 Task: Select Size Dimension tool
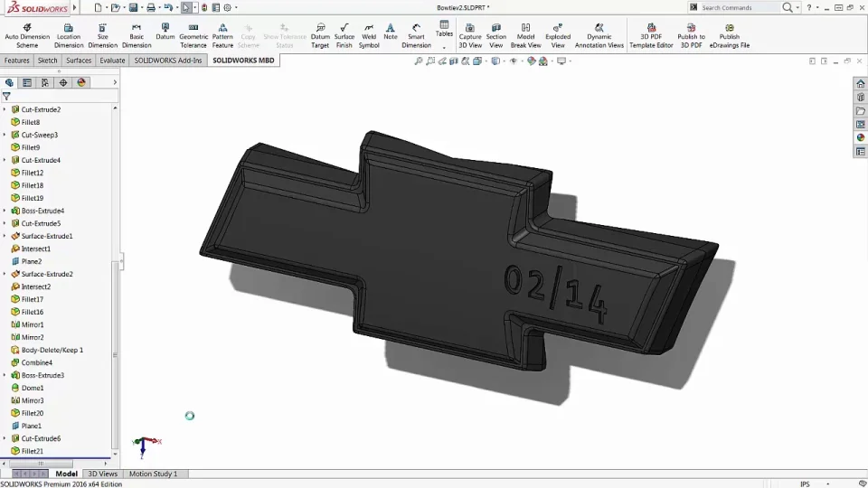click(102, 36)
